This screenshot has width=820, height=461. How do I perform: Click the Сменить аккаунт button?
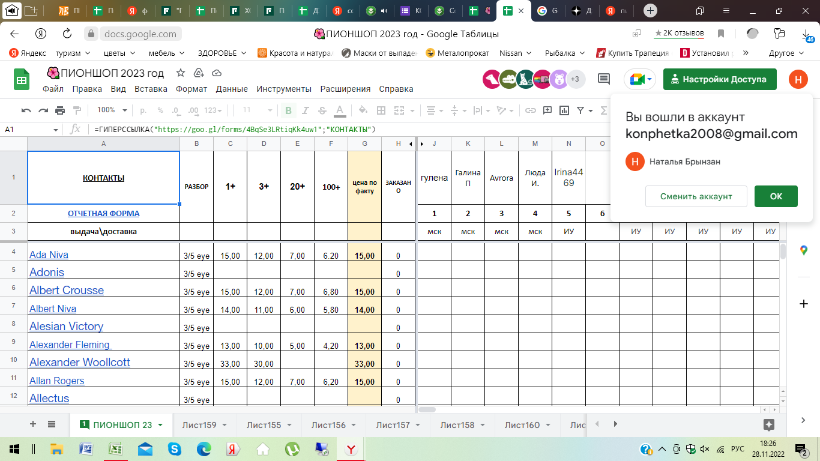696,196
